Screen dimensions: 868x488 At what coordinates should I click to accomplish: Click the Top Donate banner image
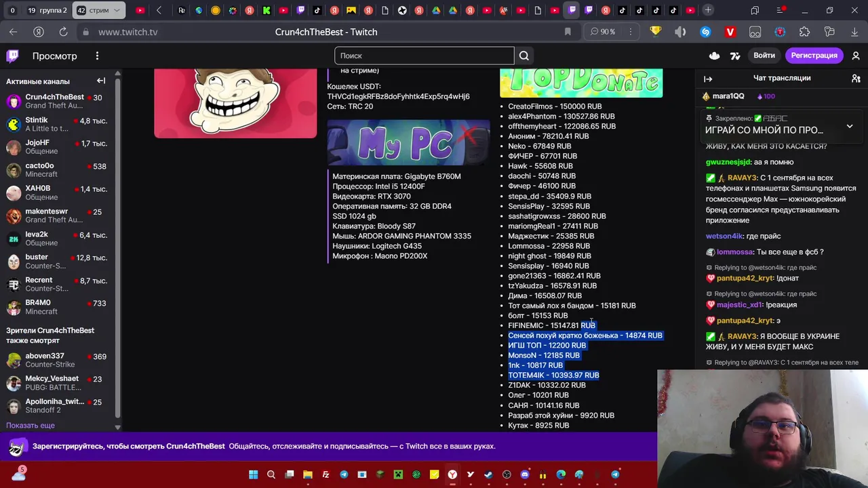coord(581,83)
